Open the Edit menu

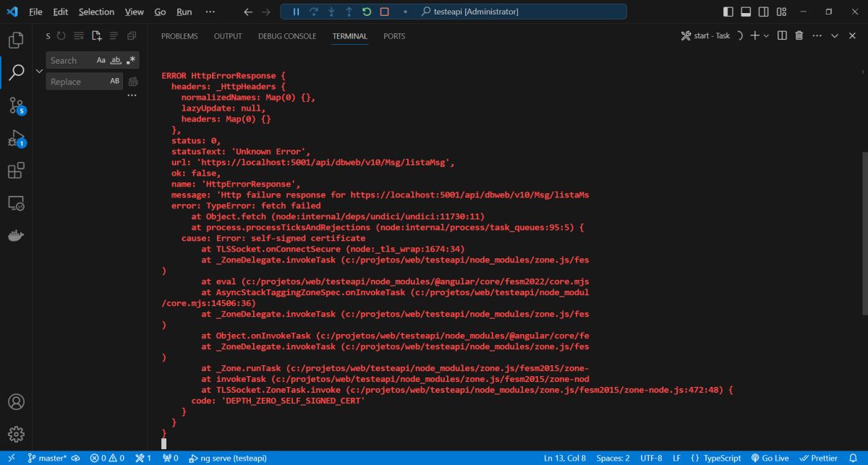(60, 12)
